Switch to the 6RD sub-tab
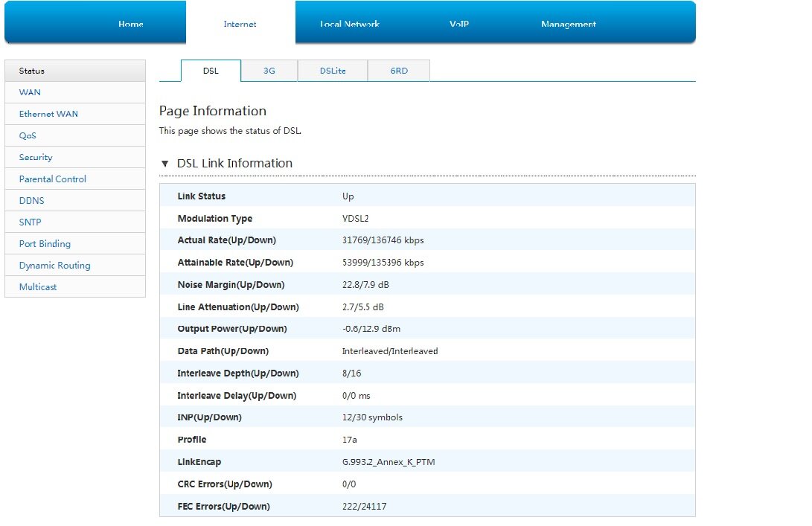The width and height of the screenshot is (812, 526). tap(399, 71)
